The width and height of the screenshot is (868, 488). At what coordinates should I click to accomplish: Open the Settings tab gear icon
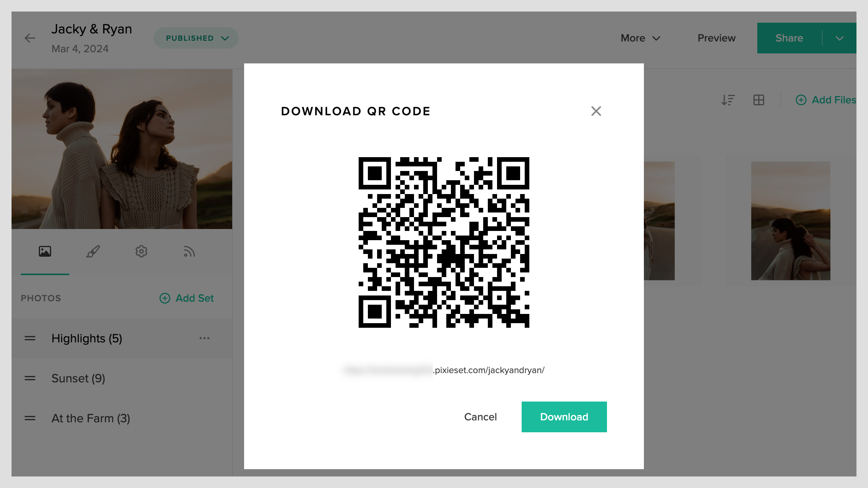141,251
